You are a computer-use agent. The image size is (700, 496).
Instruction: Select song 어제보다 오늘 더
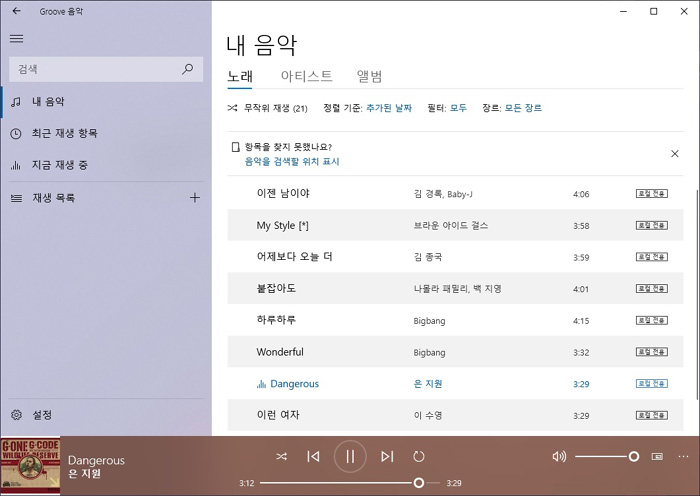coord(294,257)
